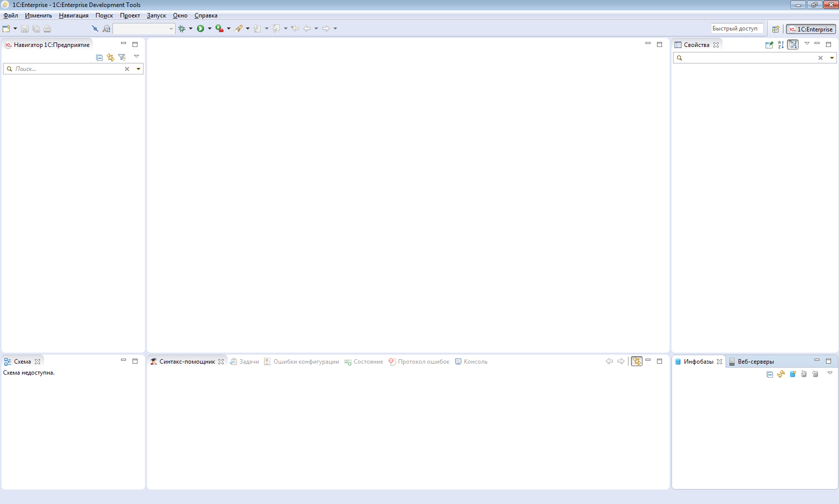The image size is (839, 504).
Task: Close the Схема tab
Action: pyautogui.click(x=37, y=362)
